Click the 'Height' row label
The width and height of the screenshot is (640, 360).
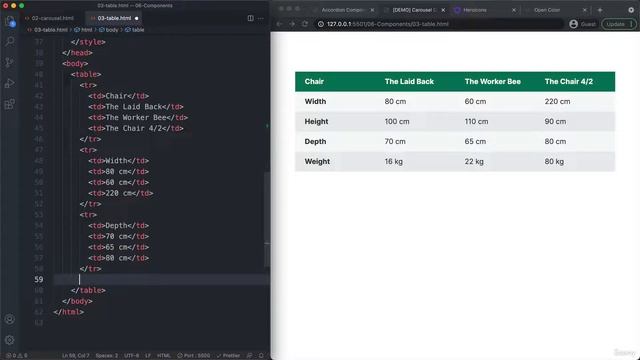click(x=316, y=122)
